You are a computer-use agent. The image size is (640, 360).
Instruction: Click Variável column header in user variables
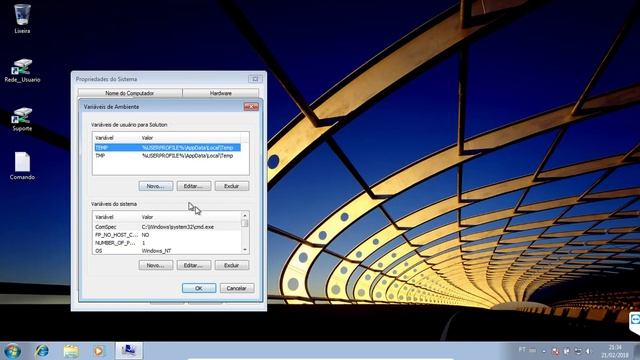pyautogui.click(x=117, y=138)
